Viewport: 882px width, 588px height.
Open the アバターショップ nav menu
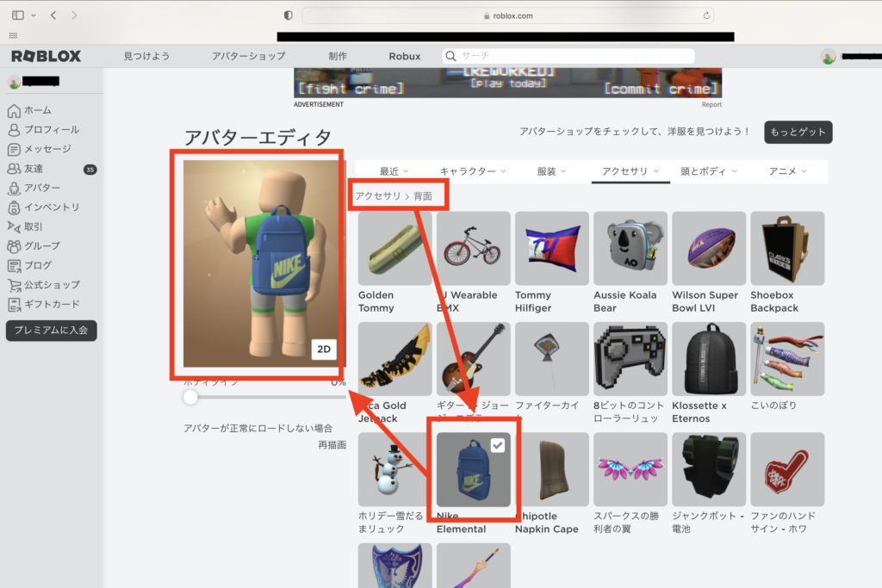249,56
